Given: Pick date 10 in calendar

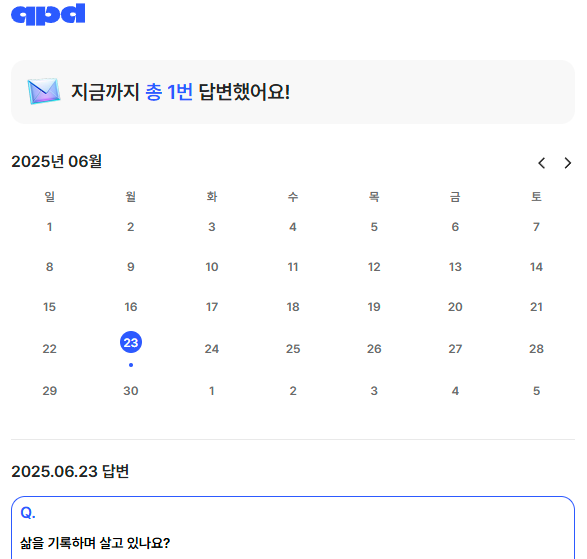Looking at the screenshot, I should pos(212,267).
